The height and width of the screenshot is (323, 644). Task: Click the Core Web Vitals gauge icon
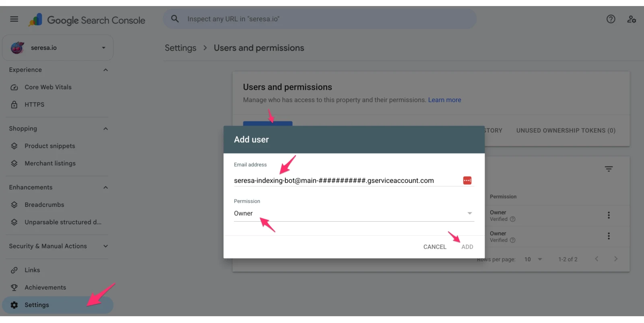14,87
